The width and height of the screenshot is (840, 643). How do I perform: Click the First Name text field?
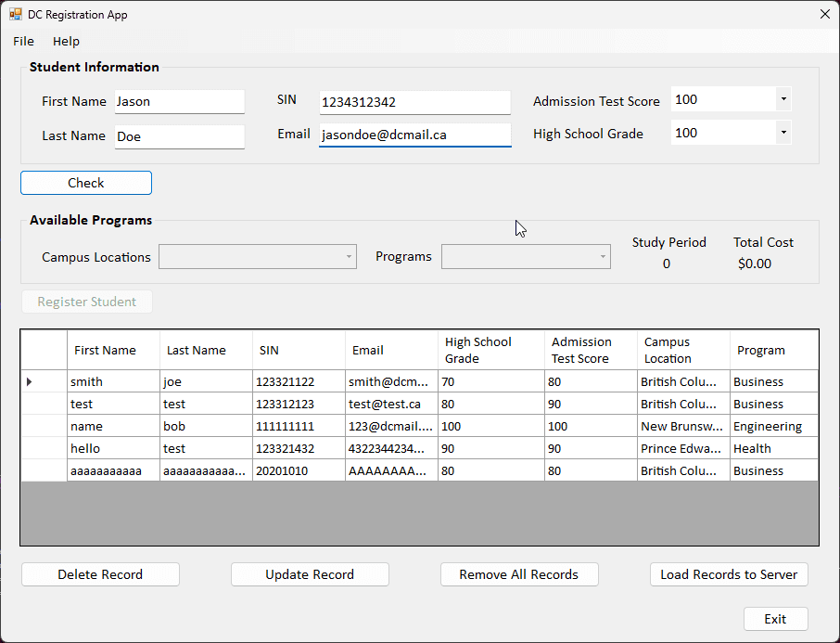coord(179,102)
